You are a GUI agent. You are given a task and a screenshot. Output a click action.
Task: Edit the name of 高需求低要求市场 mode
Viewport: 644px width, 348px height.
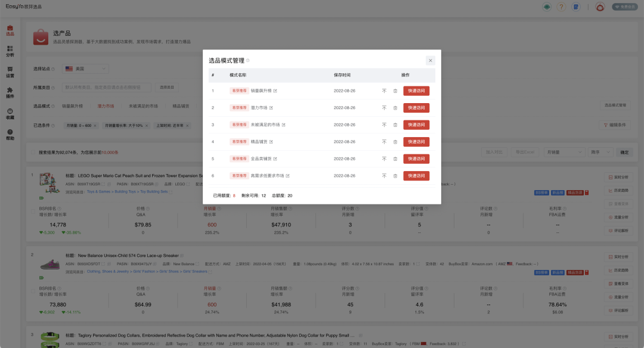(x=287, y=176)
